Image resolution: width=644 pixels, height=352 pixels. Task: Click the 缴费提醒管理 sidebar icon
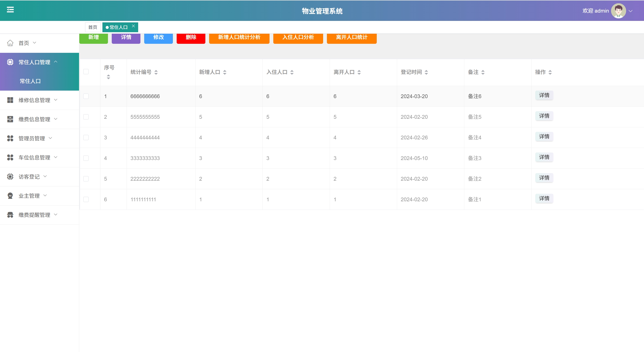[10, 215]
